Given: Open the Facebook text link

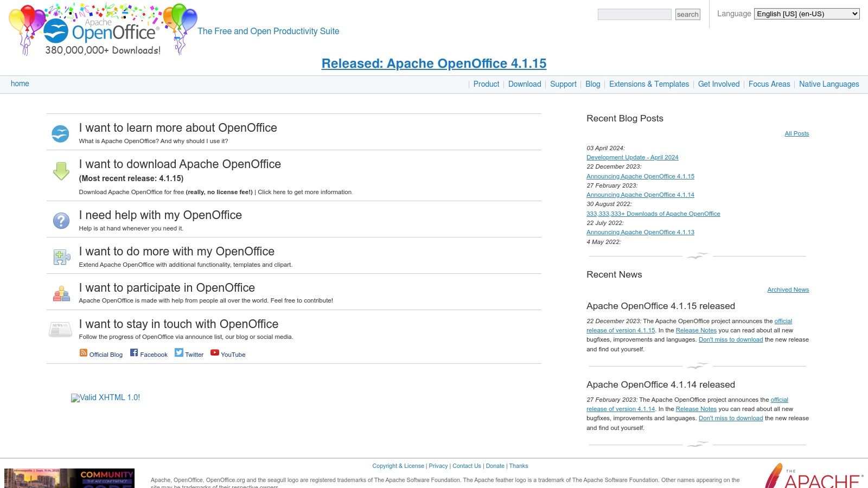Looking at the screenshot, I should coord(154,355).
